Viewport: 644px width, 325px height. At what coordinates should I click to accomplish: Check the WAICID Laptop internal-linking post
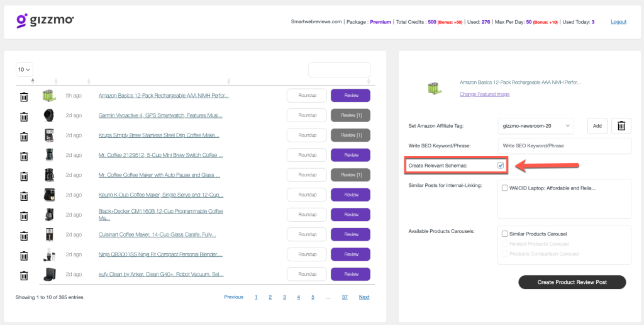pyautogui.click(x=505, y=188)
